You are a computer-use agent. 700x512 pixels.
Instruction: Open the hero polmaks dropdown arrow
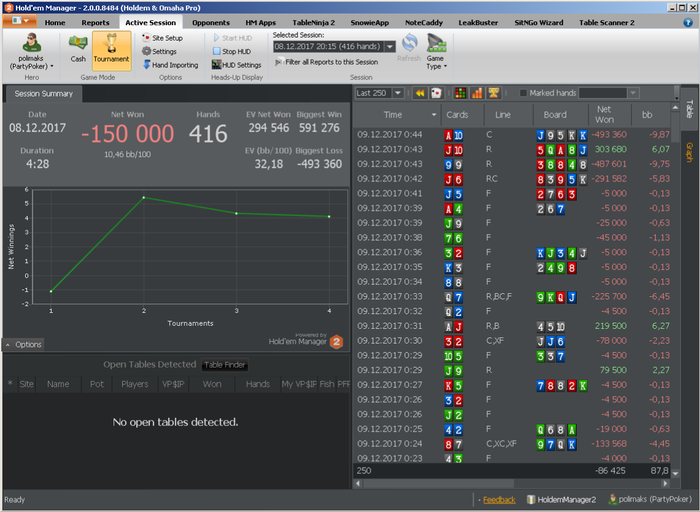click(52, 66)
